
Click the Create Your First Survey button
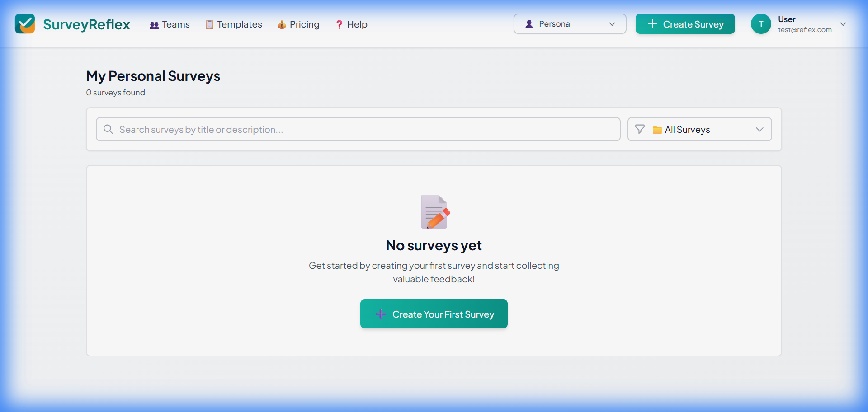tap(434, 314)
